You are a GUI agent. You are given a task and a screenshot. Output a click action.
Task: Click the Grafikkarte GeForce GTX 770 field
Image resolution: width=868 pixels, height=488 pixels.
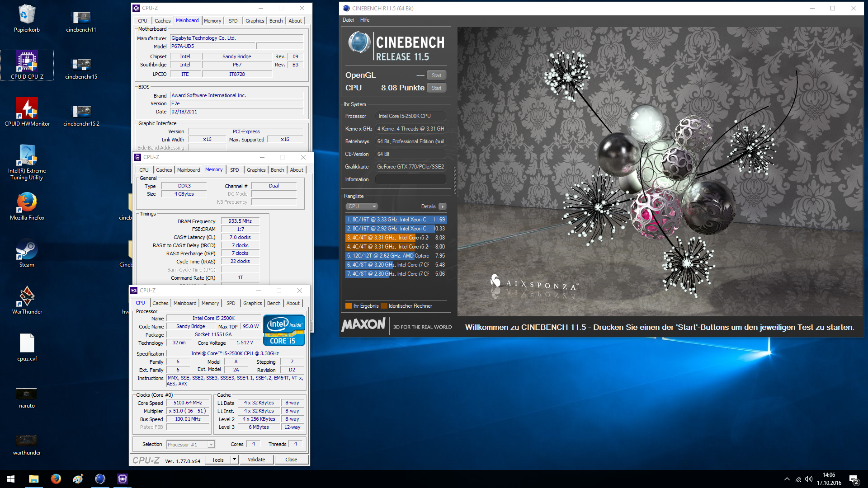(x=410, y=167)
